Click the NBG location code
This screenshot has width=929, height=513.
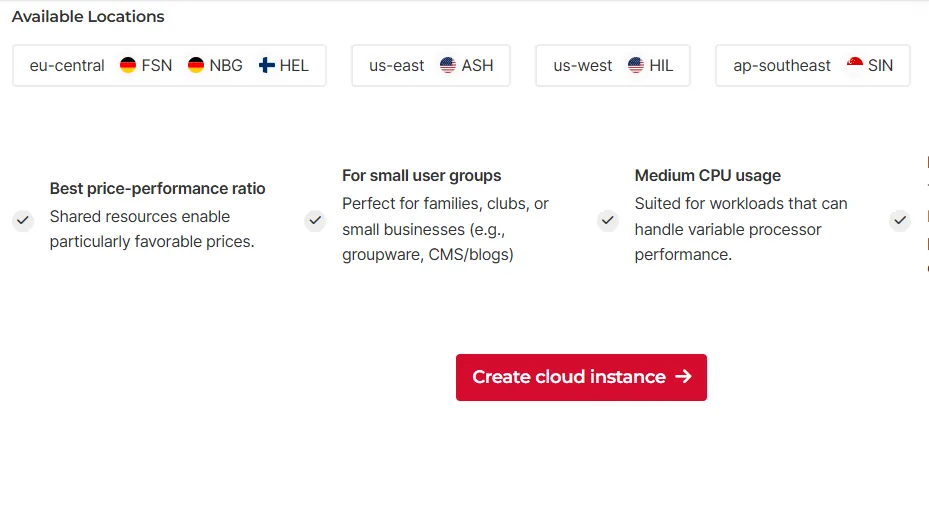tap(226, 66)
